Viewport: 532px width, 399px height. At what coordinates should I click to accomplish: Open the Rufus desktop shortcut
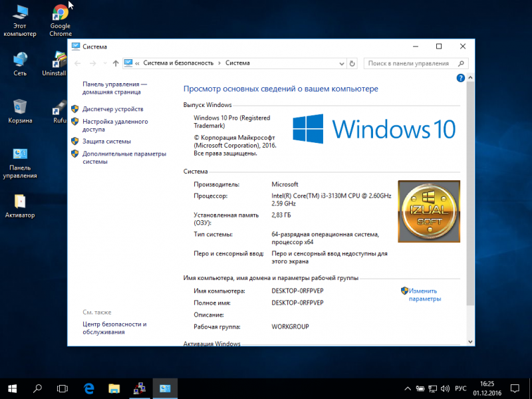(x=60, y=111)
